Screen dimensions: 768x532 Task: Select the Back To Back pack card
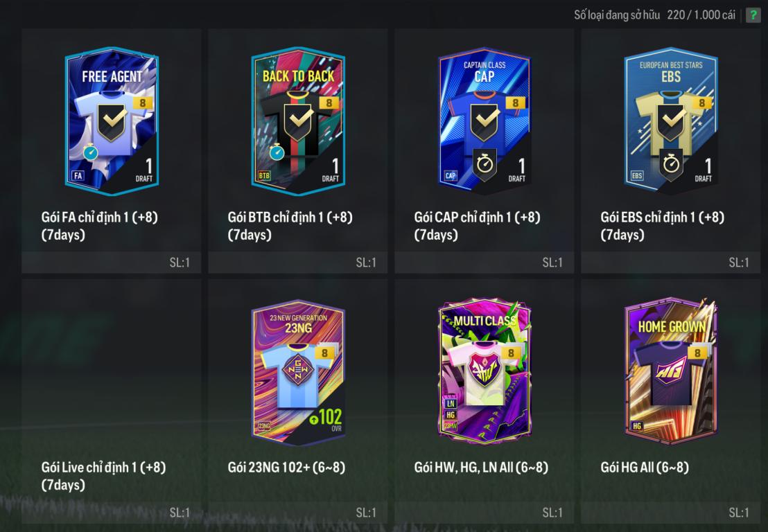(x=298, y=121)
